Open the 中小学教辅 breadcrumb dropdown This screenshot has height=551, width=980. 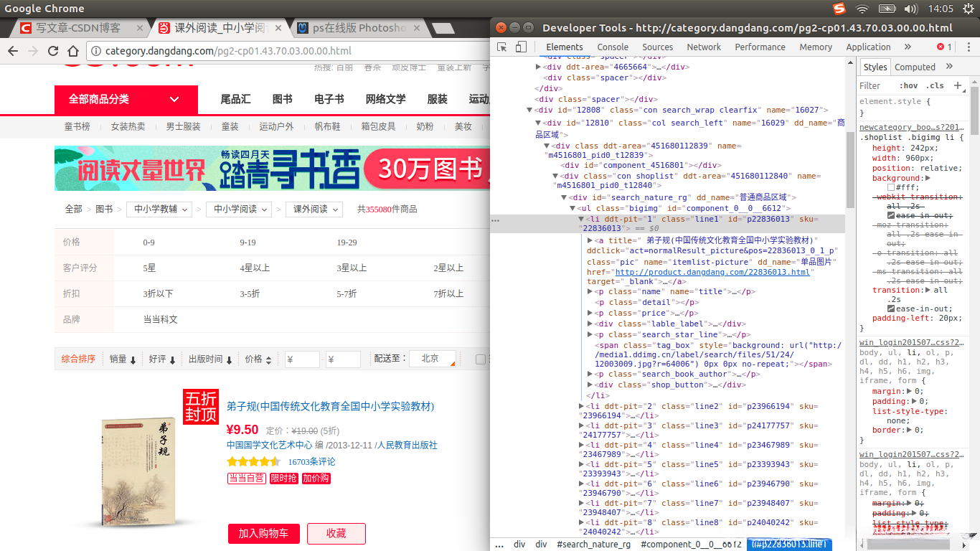click(x=160, y=209)
